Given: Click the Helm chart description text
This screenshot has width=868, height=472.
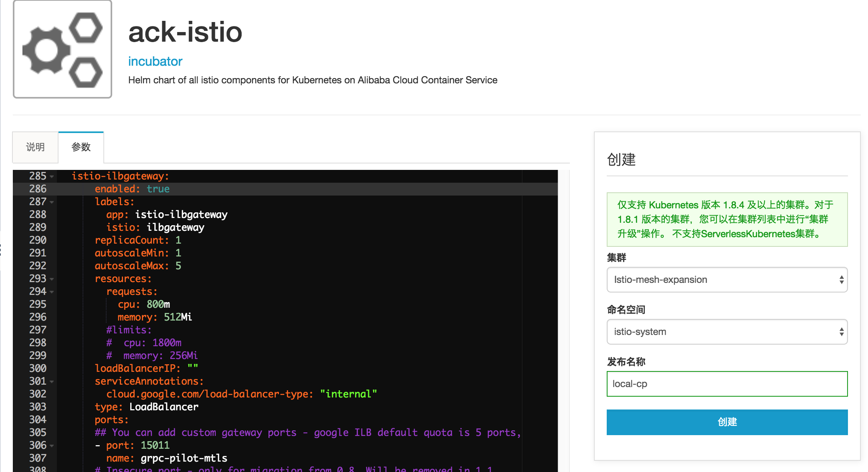Looking at the screenshot, I should [x=313, y=80].
